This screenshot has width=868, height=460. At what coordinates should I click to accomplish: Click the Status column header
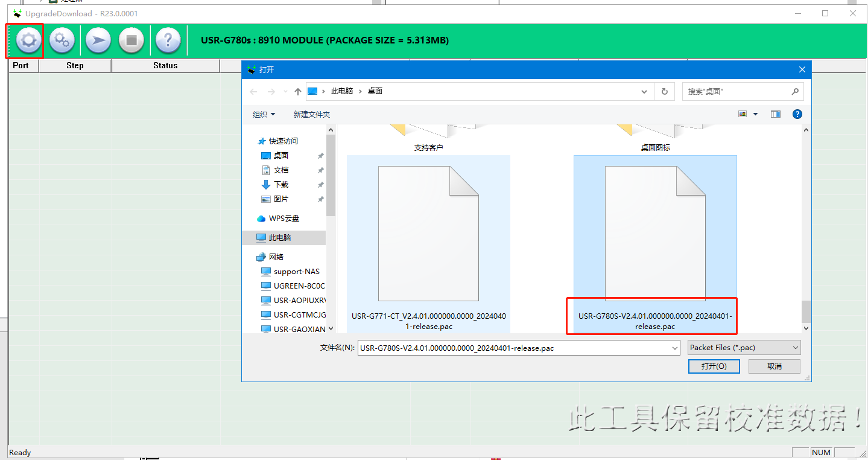point(165,65)
